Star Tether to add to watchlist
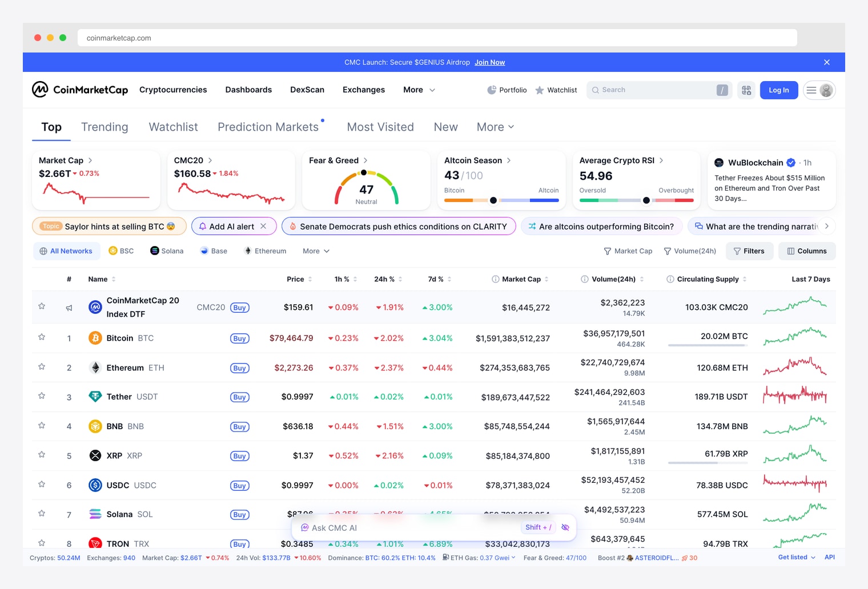The width and height of the screenshot is (868, 589). click(42, 396)
